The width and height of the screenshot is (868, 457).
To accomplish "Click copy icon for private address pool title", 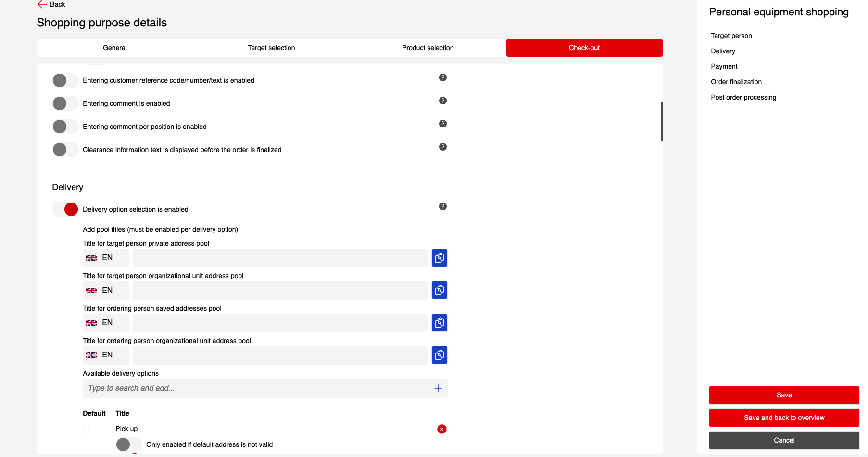I will [x=439, y=258].
